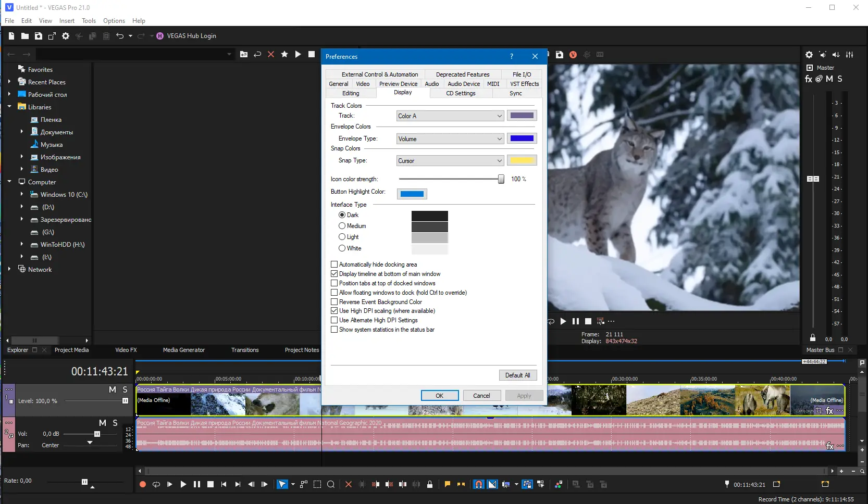The width and height of the screenshot is (868, 504).
Task: Select the Medium interface type
Action: tap(342, 226)
